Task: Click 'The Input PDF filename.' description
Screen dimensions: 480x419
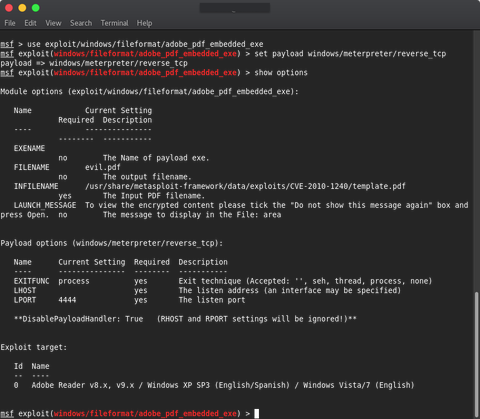Action: coord(154,196)
